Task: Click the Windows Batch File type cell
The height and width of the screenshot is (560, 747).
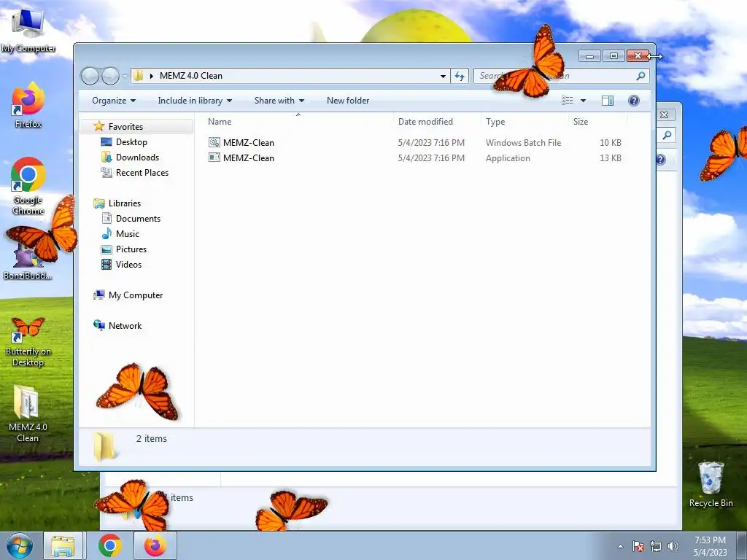Action: coord(523,142)
